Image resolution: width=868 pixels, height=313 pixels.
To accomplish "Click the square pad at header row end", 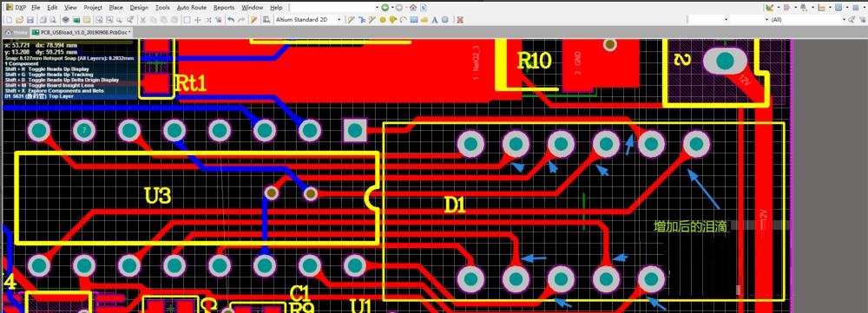I will [355, 131].
